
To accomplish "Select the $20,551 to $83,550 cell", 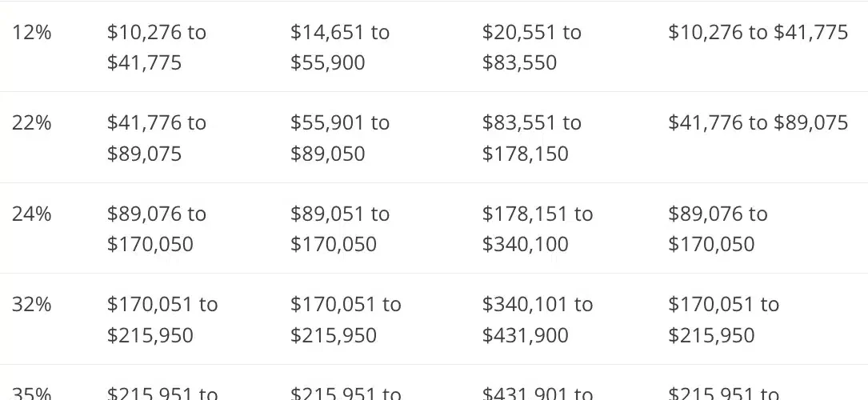I will tap(532, 47).
